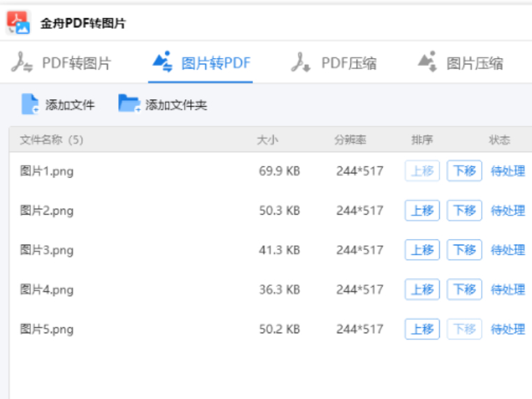Screen dimensions: 532x399
Task: Click the 文件名称 column header
Action: tap(51, 140)
